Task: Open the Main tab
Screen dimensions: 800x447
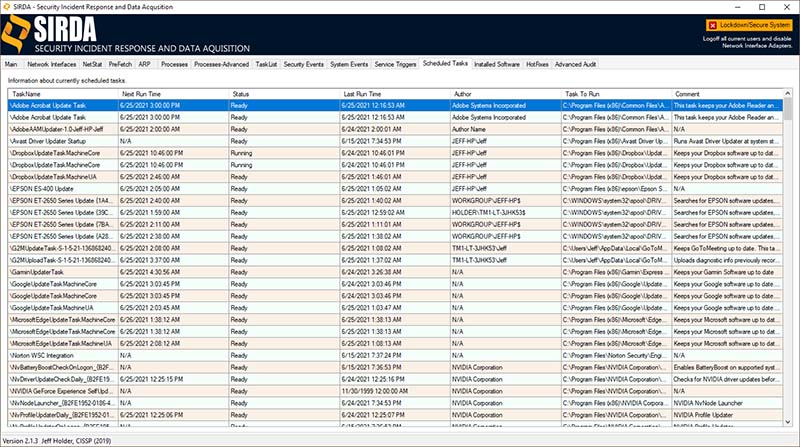Action: pos(11,64)
